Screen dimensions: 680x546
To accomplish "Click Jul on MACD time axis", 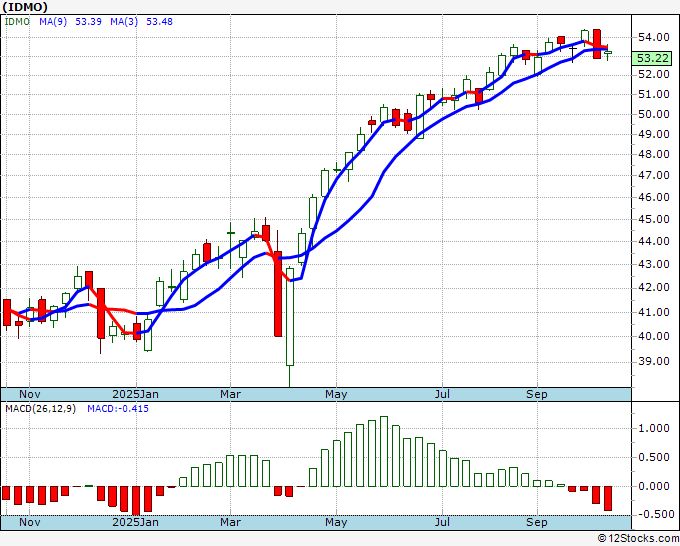I will (442, 523).
